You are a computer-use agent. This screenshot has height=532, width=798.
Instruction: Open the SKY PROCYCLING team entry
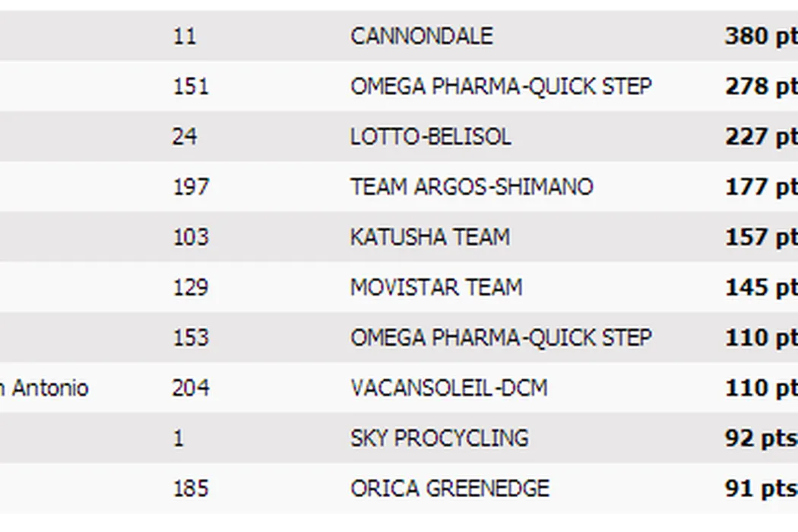(x=439, y=438)
